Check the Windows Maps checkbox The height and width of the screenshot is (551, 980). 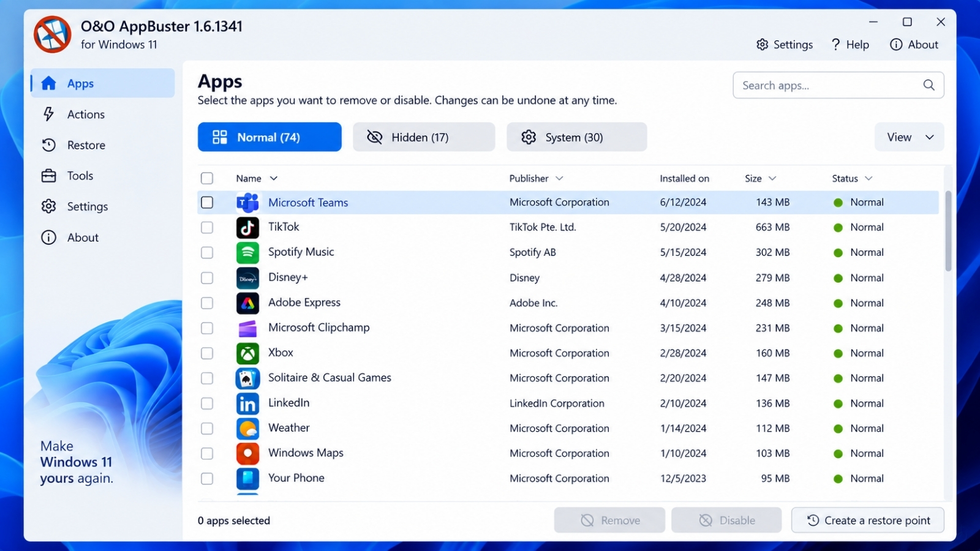tap(207, 454)
